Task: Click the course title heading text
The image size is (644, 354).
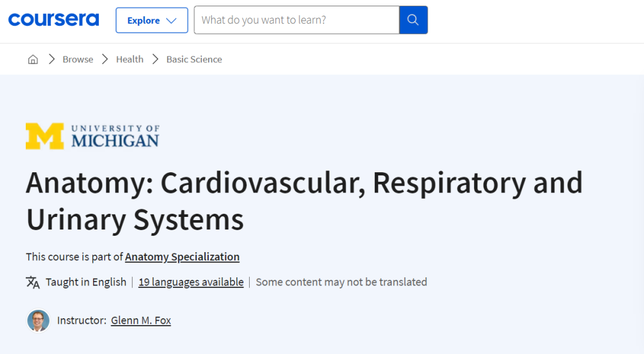Action: click(x=304, y=201)
